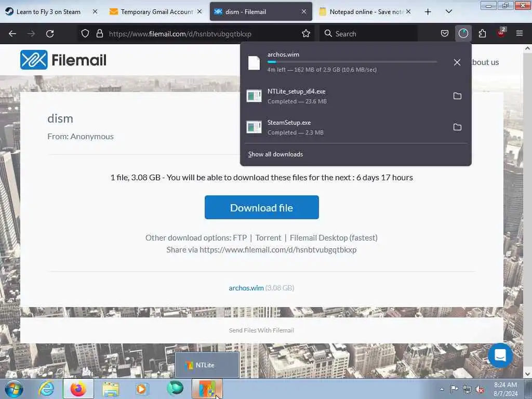Click the archos.wim file link
This screenshot has height=399, width=532.
pyautogui.click(x=246, y=288)
